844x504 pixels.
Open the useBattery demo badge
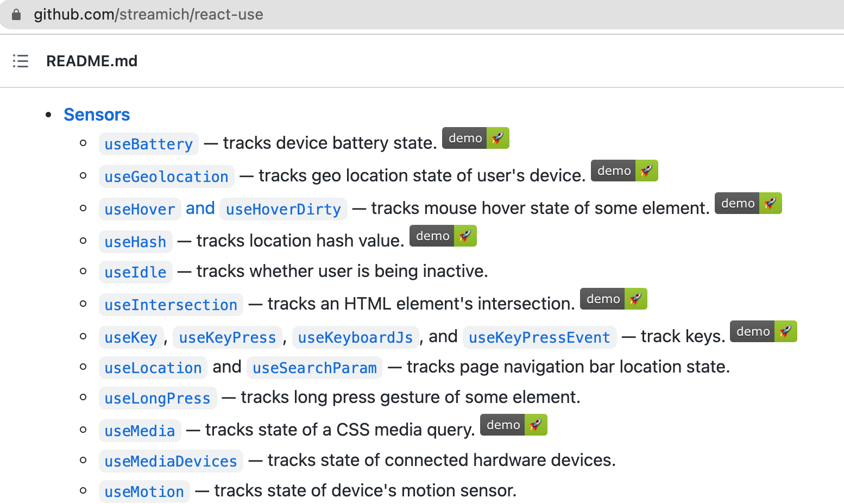pos(475,138)
